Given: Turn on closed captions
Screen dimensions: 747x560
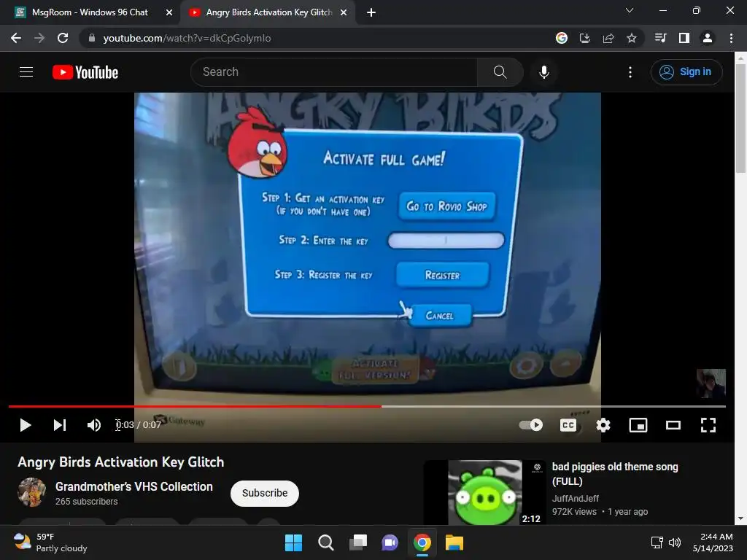Looking at the screenshot, I should coord(568,425).
